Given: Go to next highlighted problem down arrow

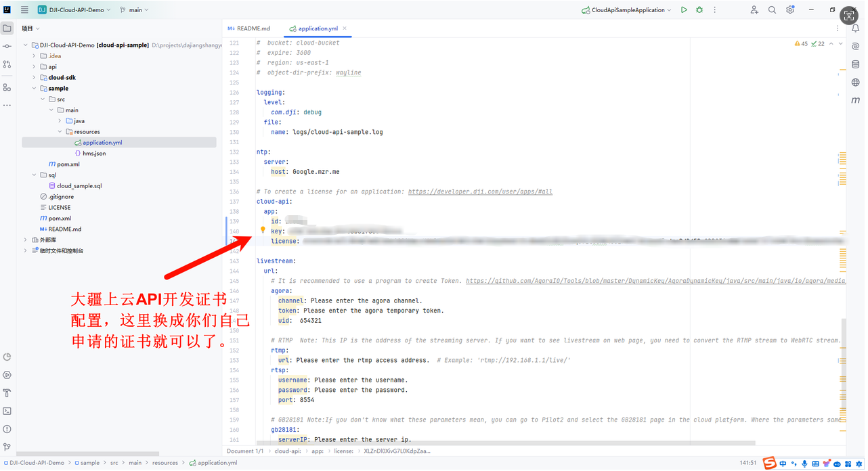Looking at the screenshot, I should pos(841,43).
